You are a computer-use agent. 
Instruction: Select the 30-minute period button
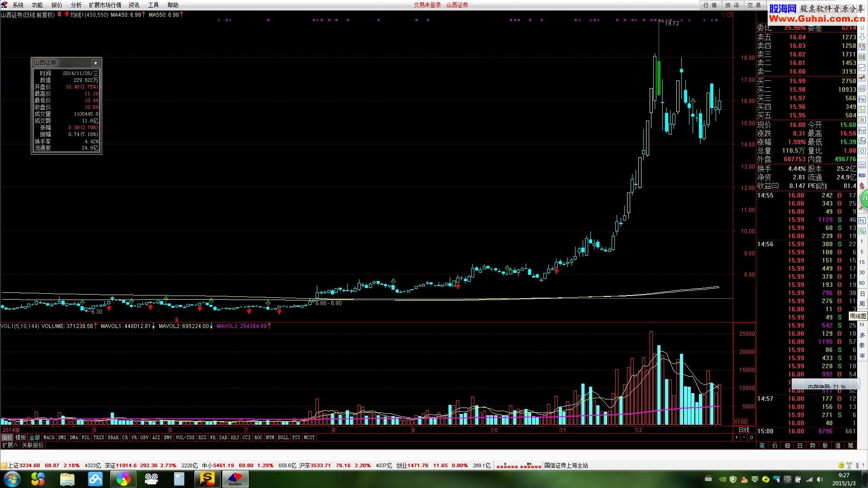862,272
